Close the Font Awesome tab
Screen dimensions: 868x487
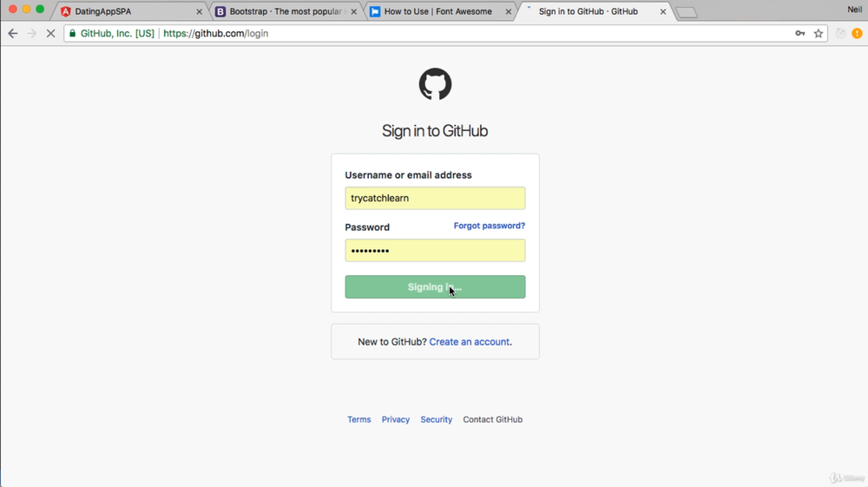tap(508, 11)
